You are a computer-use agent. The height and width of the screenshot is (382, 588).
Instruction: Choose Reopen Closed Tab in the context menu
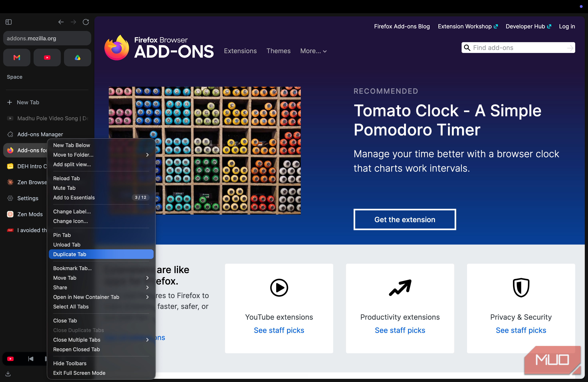tap(101, 349)
